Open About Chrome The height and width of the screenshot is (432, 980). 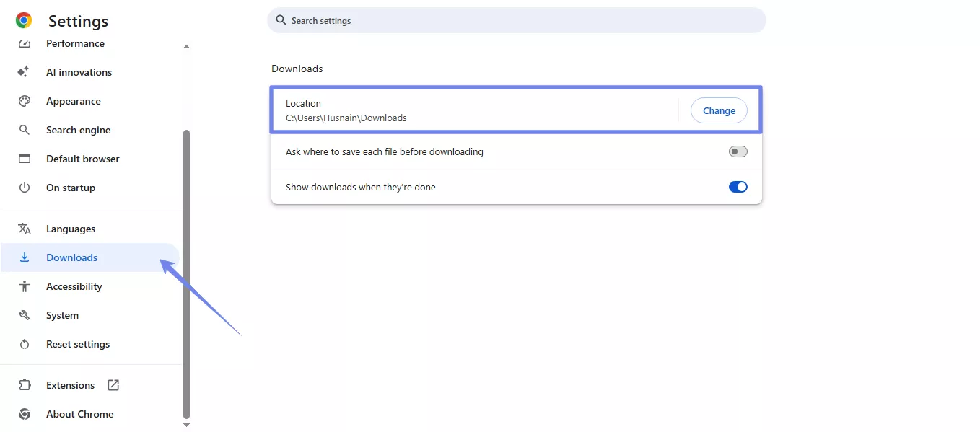tap(79, 414)
